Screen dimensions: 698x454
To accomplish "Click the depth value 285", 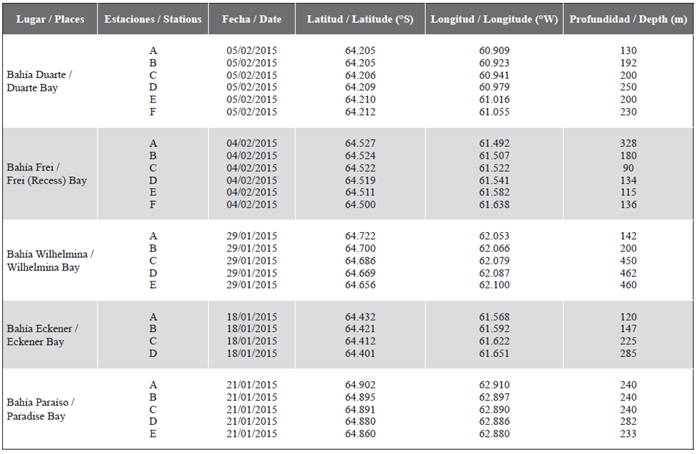I will point(627,353).
